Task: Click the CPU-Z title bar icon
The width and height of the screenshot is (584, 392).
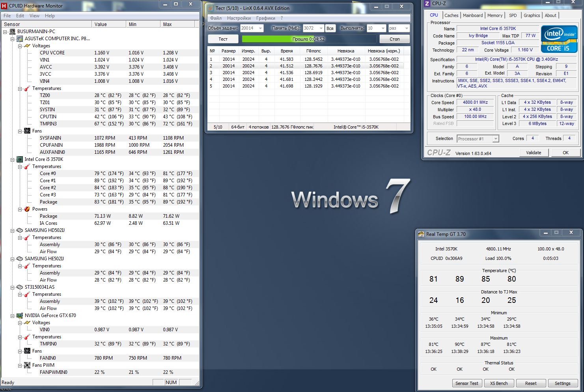Action: point(427,4)
